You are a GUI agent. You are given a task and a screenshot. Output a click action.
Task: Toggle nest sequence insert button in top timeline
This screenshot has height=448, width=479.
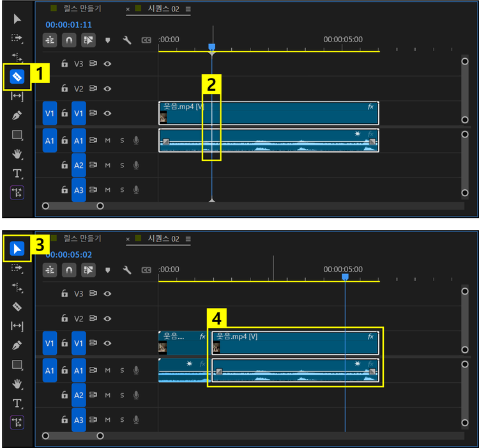pyautogui.click(x=50, y=40)
